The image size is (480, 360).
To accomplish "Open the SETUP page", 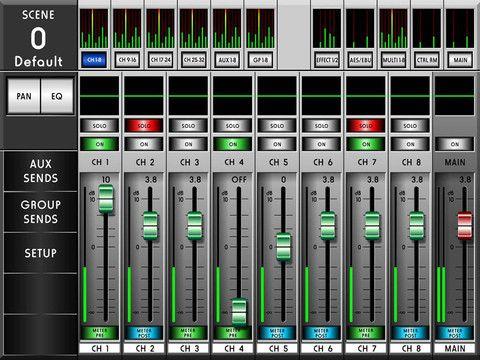I will pyautogui.click(x=40, y=253).
